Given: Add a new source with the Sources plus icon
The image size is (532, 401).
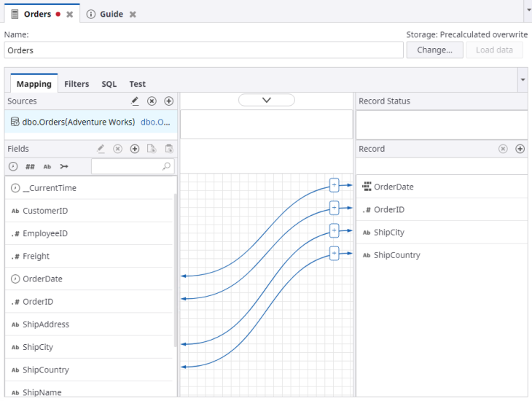Looking at the screenshot, I should pos(168,101).
